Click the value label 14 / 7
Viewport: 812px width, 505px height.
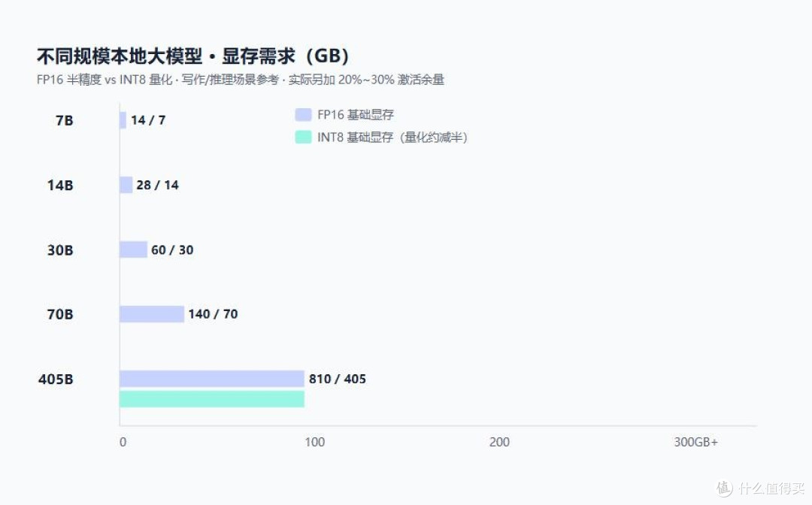[148, 120]
